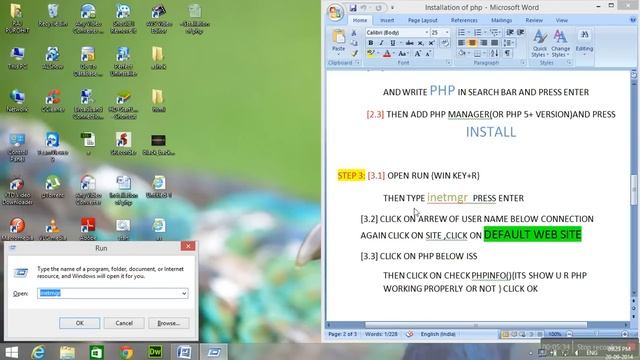Click Browse... in the Run dialog
Image resolution: width=640 pixels, height=360 pixels.
pyautogui.click(x=169, y=323)
